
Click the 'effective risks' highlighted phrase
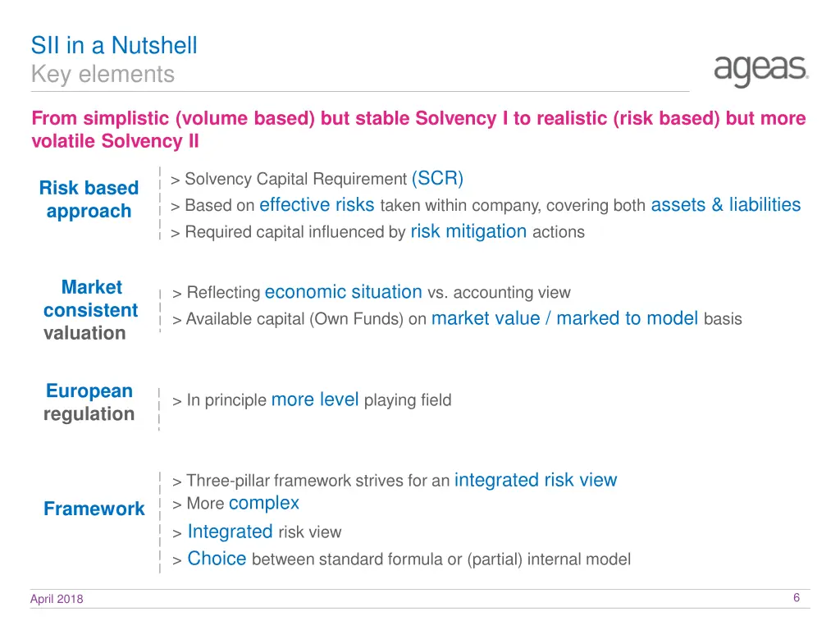coord(317,204)
